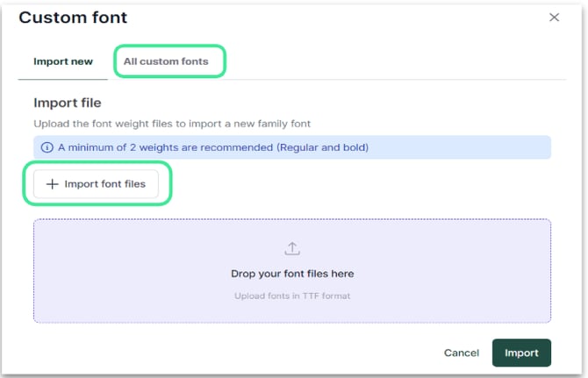The width and height of the screenshot is (588, 378).
Task: Click the 'Import file' section heading
Action: tap(68, 103)
